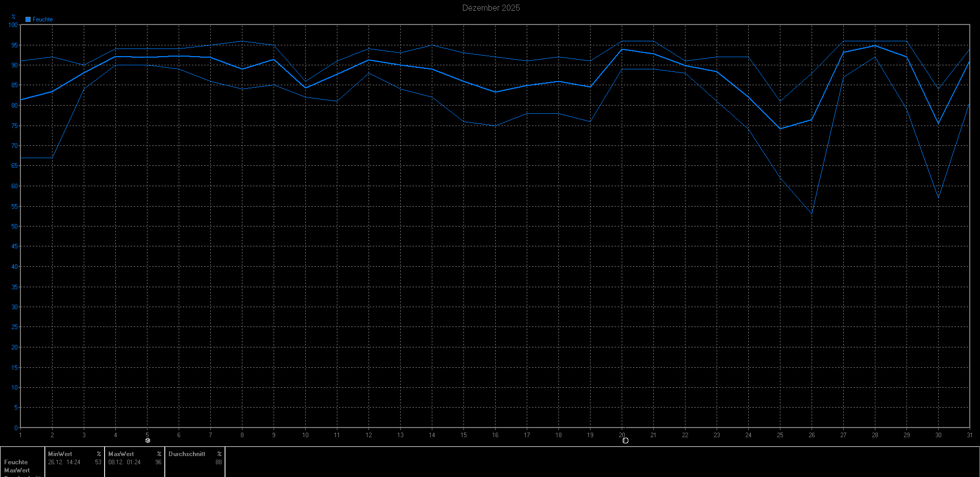Viewport: 980px width, 477px height.
Task: Click the 100 label on the y-axis
Action: (x=13, y=25)
